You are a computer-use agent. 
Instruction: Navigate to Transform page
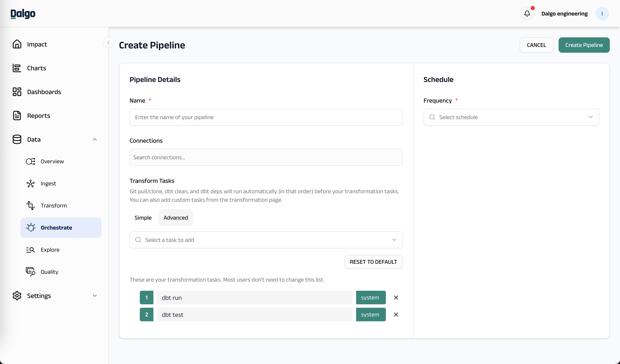[x=54, y=206]
